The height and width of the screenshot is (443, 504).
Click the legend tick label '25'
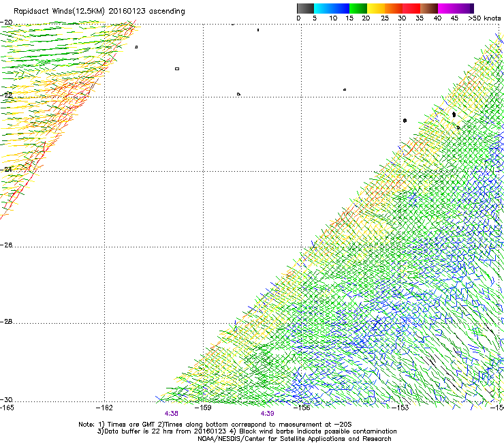(x=384, y=18)
